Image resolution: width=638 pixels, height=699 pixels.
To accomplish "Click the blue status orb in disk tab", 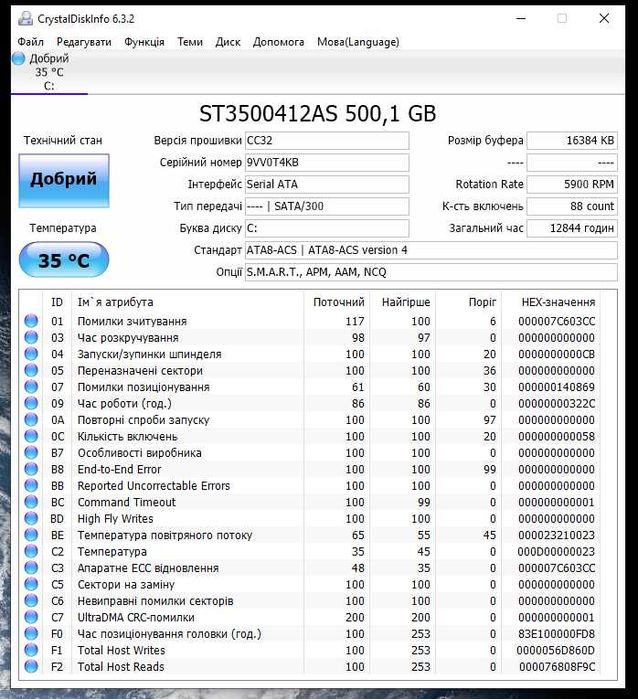I will tap(19, 58).
